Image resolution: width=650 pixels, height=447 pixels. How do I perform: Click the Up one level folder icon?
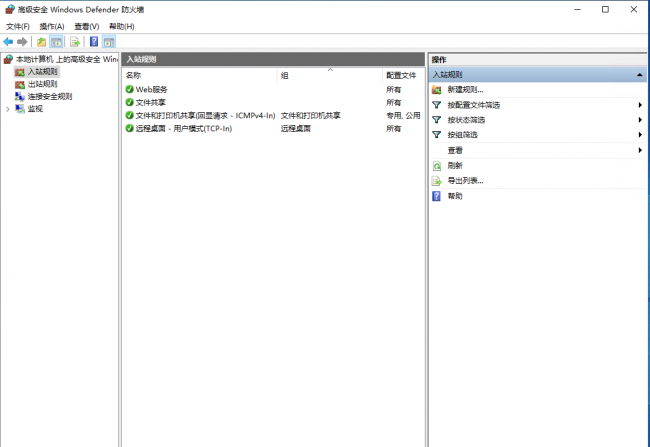coord(41,41)
